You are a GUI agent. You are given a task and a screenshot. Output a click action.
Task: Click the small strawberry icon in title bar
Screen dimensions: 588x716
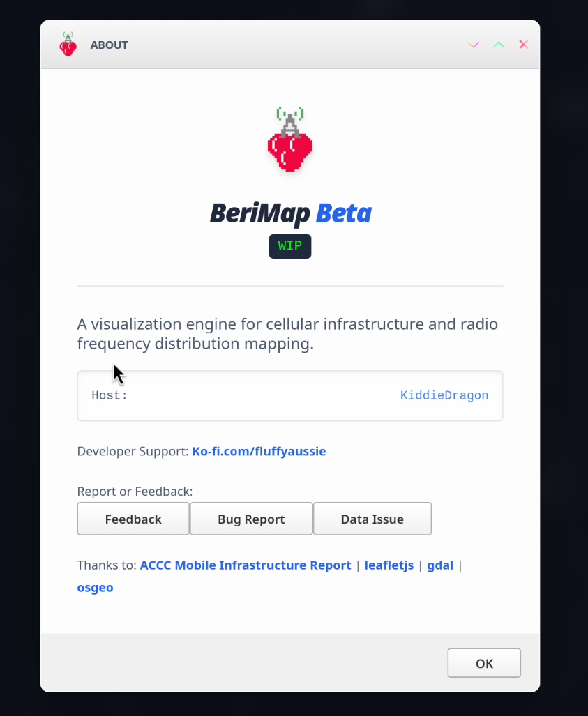point(68,45)
